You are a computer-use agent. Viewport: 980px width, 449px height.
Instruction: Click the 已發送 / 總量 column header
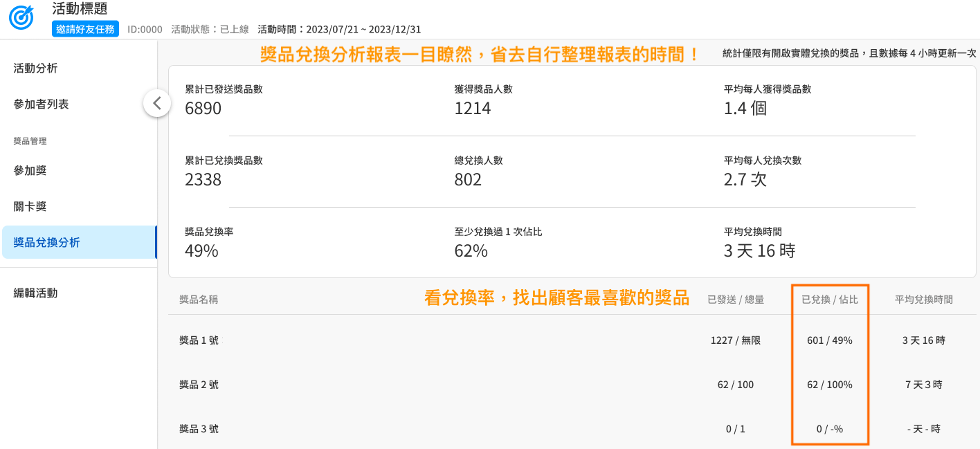click(x=736, y=300)
